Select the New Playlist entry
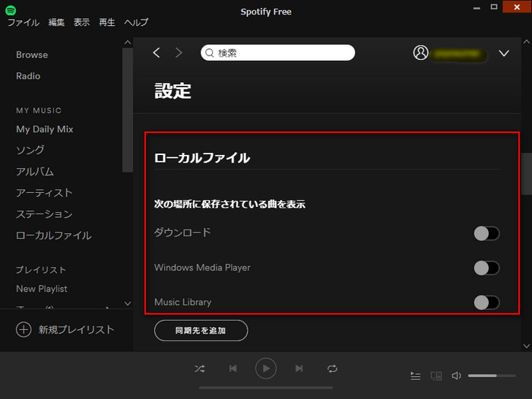 coord(41,289)
